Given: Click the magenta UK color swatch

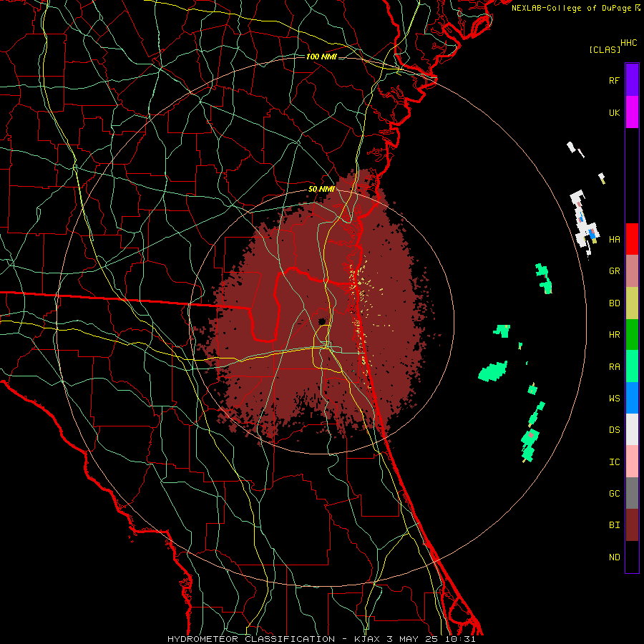Looking at the screenshot, I should [632, 112].
